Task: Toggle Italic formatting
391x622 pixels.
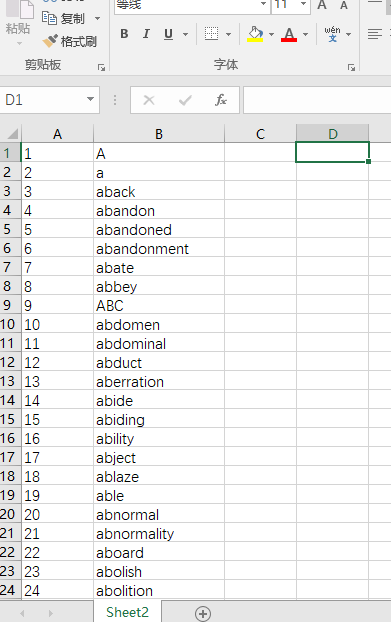Action: point(146,34)
